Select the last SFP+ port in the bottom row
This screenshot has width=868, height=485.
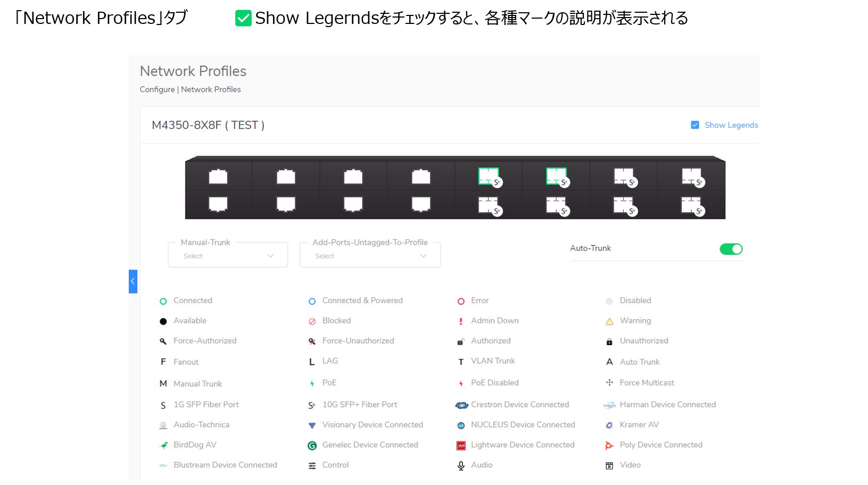coord(691,205)
